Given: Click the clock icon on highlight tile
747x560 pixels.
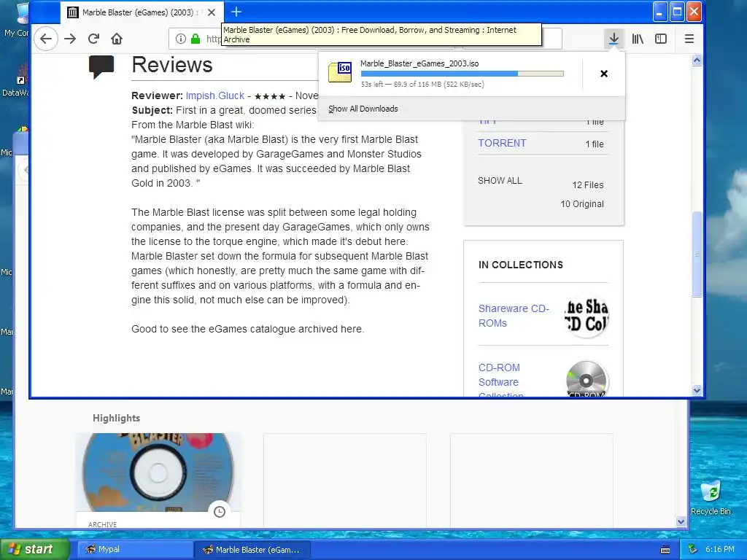Looking at the screenshot, I should 220,512.
